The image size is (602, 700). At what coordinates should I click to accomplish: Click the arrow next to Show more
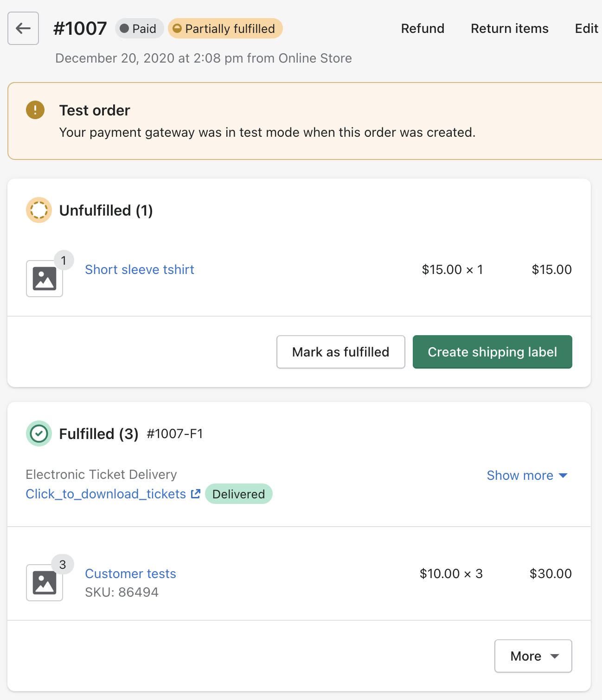pos(563,476)
